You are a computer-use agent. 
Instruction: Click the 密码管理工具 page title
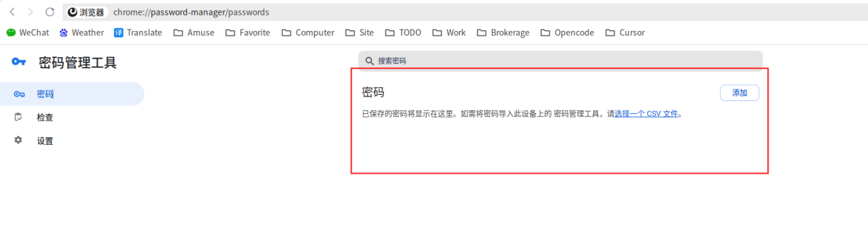tap(78, 62)
